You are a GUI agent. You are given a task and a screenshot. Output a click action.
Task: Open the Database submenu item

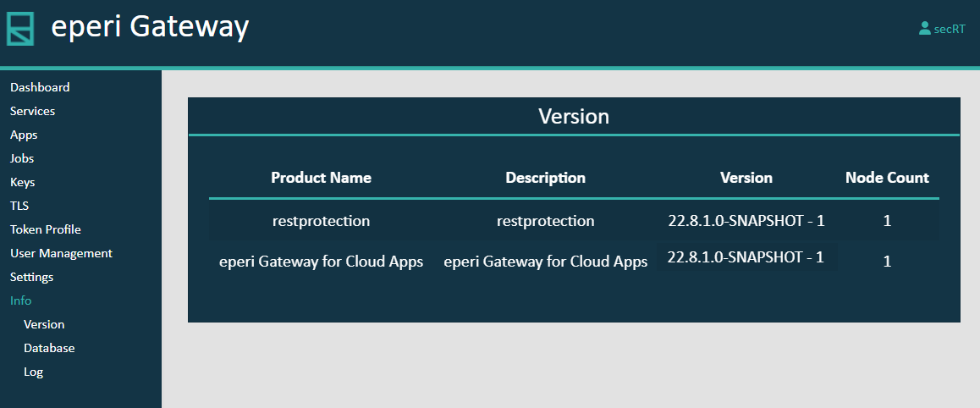tap(49, 348)
